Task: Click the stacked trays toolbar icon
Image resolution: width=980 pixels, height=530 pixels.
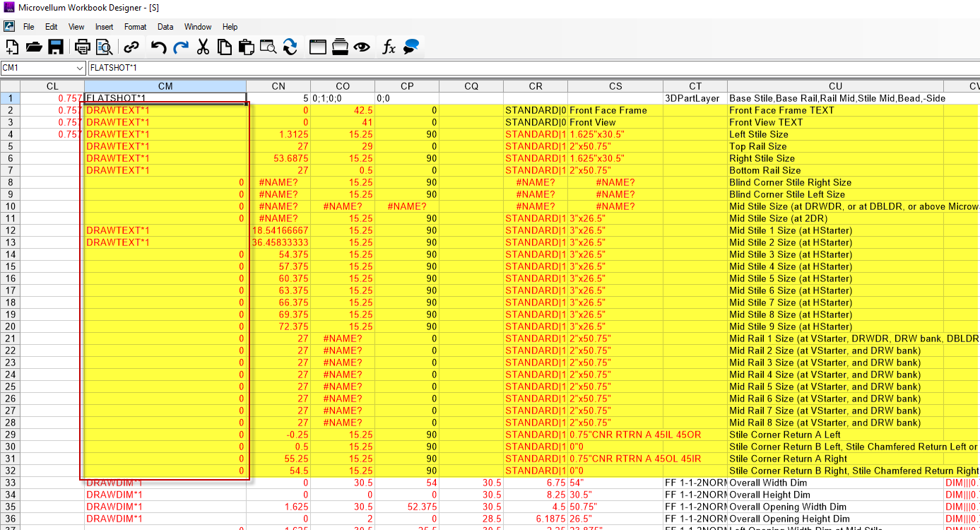Action: 340,47
